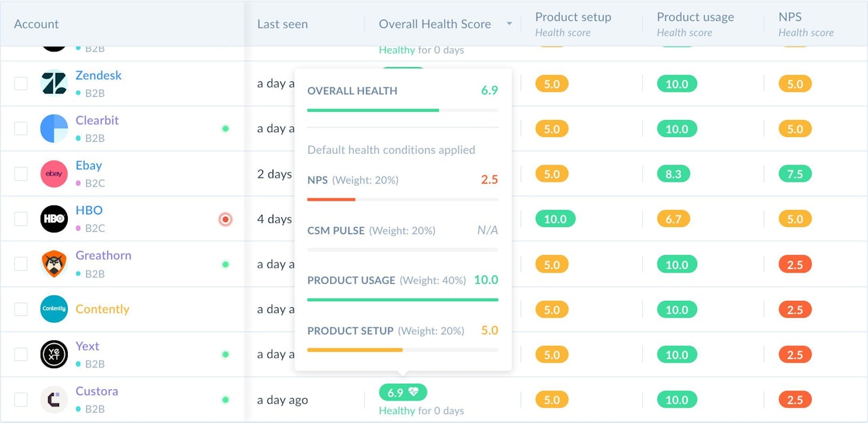Click the eBay pink logo icon
The image size is (868, 423).
click(x=54, y=174)
